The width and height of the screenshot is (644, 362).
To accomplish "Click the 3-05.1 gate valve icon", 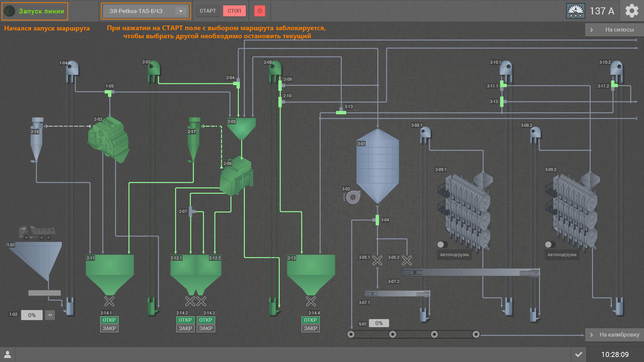I will (x=377, y=260).
